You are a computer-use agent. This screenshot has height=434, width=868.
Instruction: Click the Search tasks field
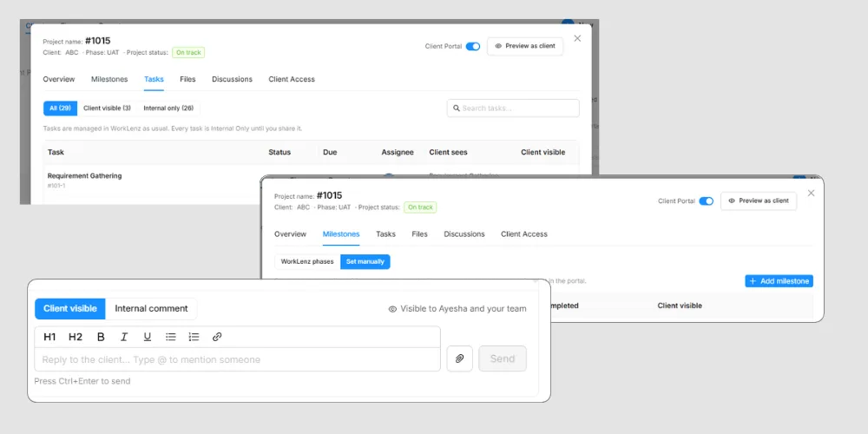(513, 108)
